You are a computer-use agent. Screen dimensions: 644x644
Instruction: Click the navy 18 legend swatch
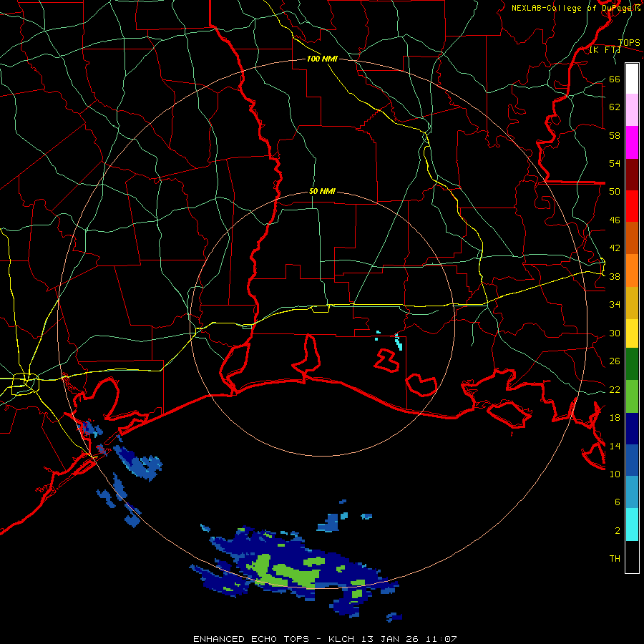tap(632, 429)
